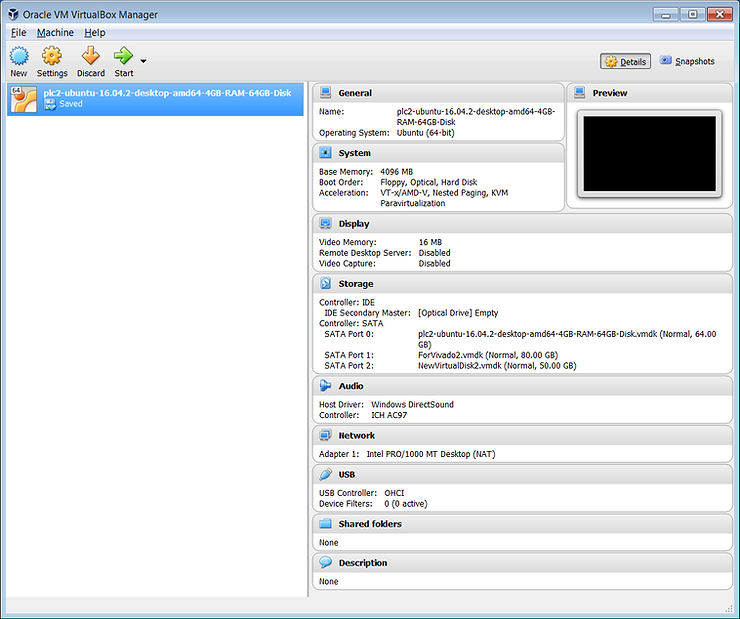Click the VirtualBox title bar app icon
Image resolution: width=740 pixels, height=619 pixels.
tap(13, 14)
